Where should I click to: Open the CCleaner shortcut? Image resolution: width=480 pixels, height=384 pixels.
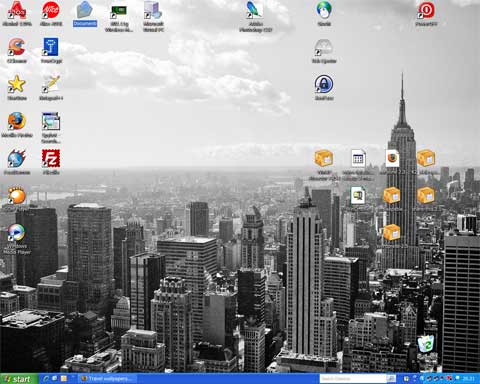click(x=17, y=47)
